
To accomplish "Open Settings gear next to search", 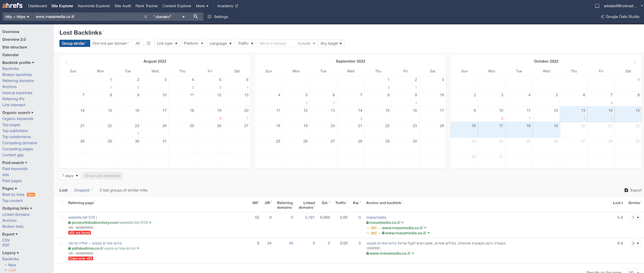I will pos(209,17).
